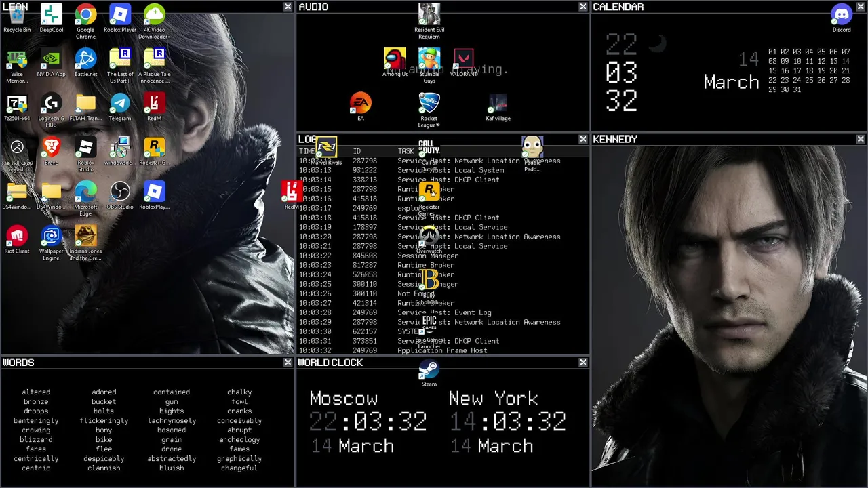The height and width of the screenshot is (488, 868).
Task: Select the New York label in World Clock
Action: click(x=494, y=399)
